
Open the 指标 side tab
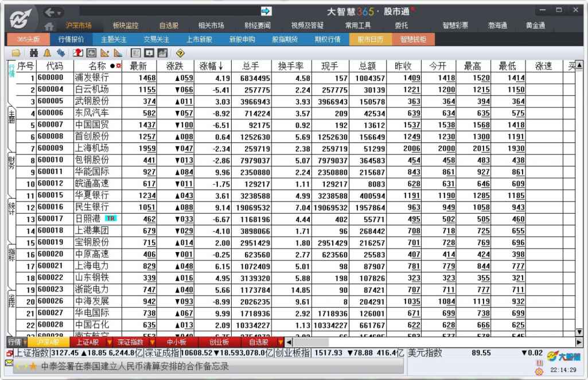point(11,254)
